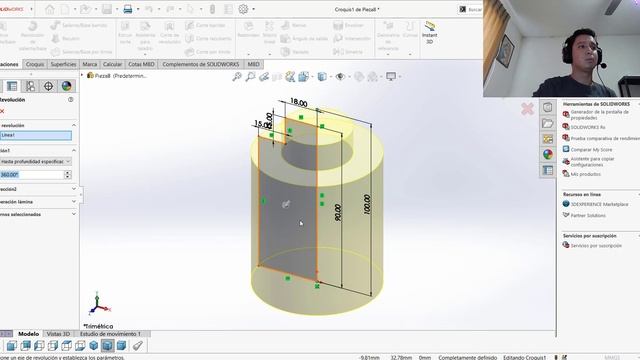Click the Hide/Show Items eye icon
Image resolution: width=640 pixels, height=360 pixels.
point(340,76)
